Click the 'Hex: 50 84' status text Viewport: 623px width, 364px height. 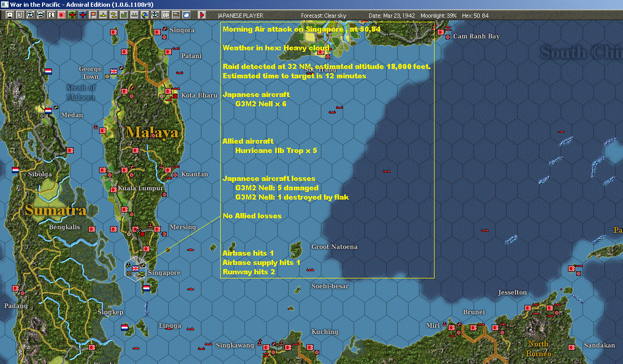coord(475,16)
